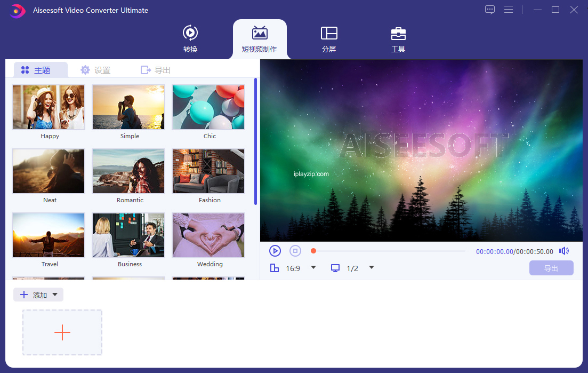Open the 导出 export sub-tab

tap(156, 70)
